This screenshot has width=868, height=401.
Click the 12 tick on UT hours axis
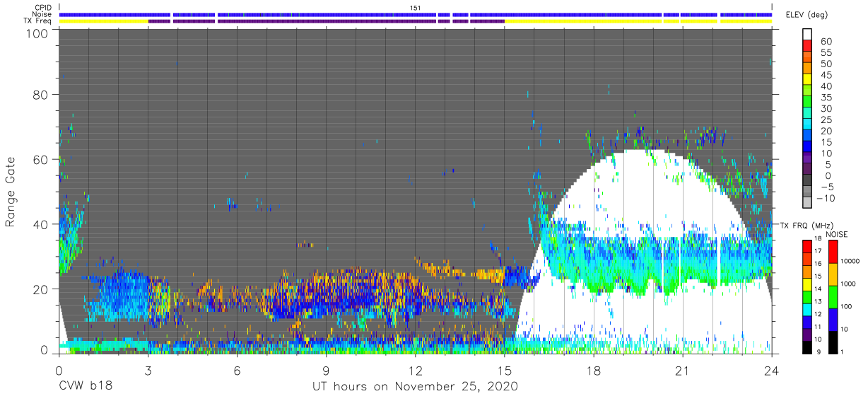415,371
